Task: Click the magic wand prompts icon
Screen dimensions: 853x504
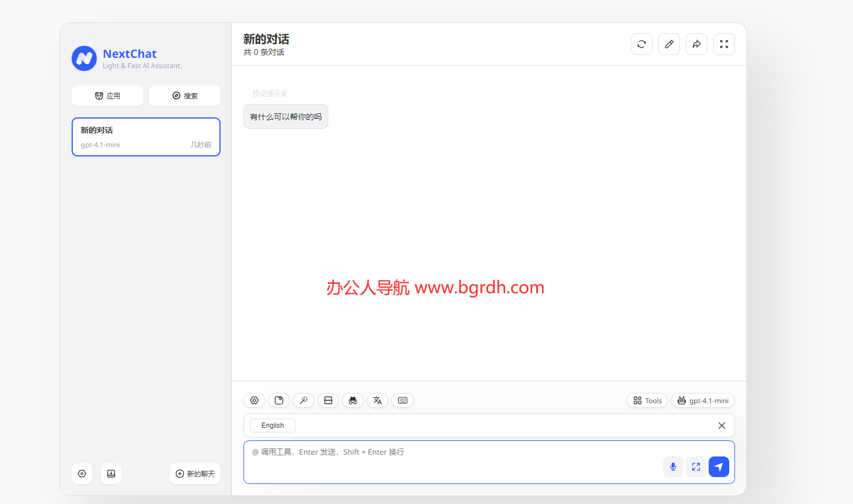Action: [304, 400]
